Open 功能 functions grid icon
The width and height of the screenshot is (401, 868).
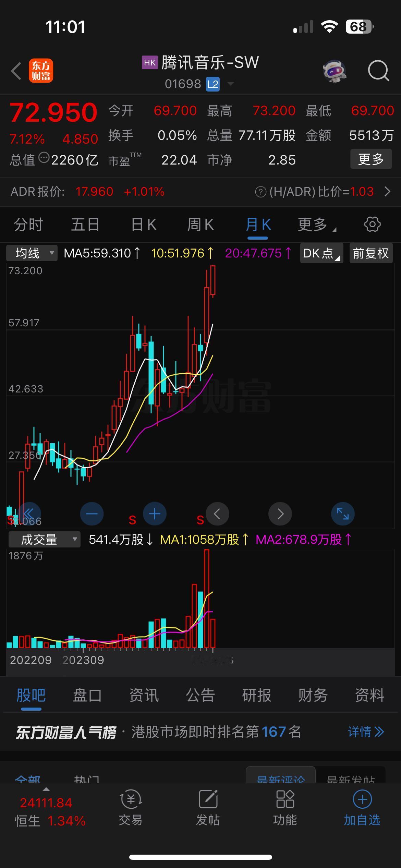[285, 808]
